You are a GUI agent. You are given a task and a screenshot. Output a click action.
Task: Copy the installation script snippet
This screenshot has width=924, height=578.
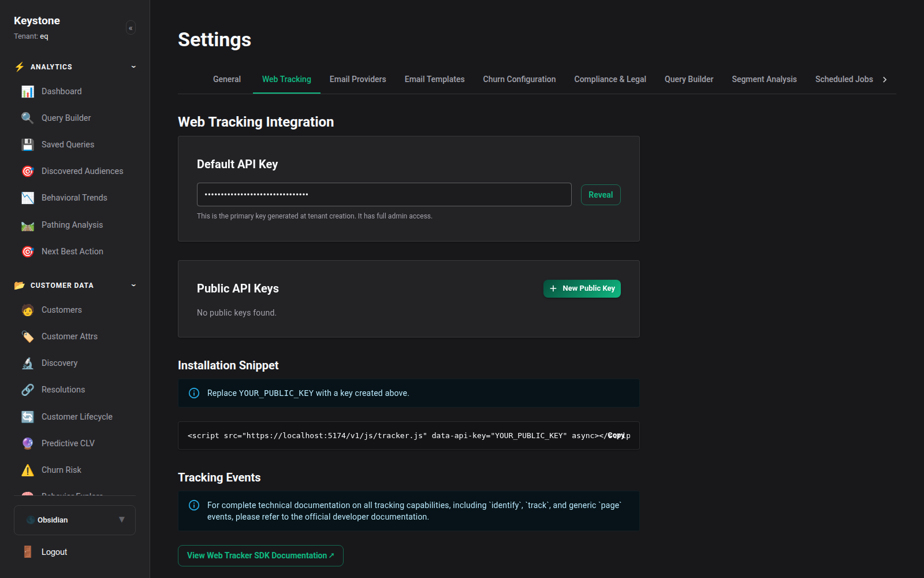(617, 435)
